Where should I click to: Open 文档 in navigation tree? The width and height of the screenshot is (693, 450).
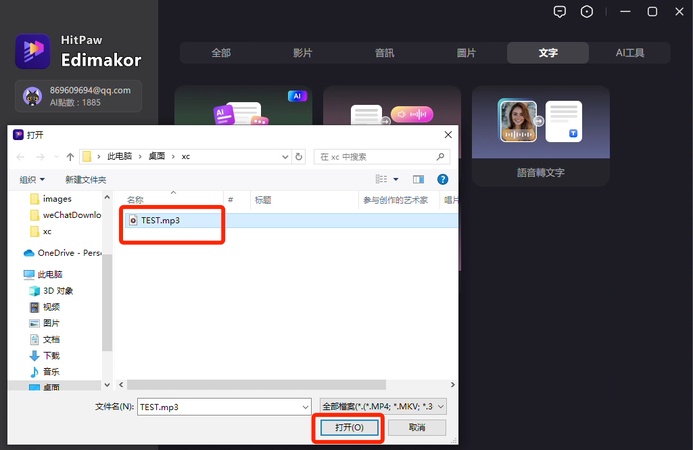tap(44, 339)
